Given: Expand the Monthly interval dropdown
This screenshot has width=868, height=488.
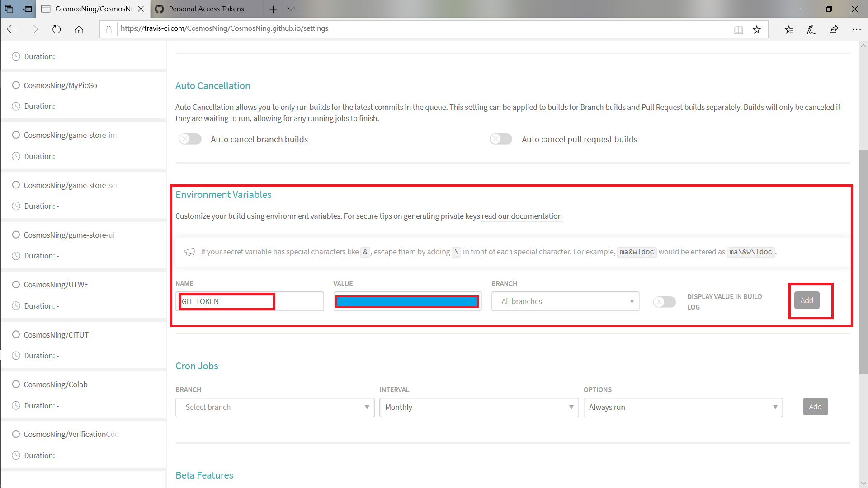Looking at the screenshot, I should pos(479,407).
